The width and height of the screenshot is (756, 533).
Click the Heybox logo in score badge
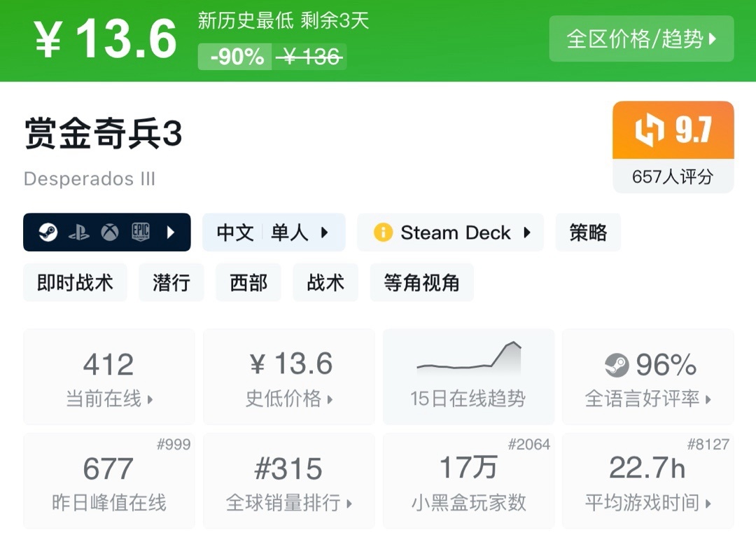tap(648, 131)
